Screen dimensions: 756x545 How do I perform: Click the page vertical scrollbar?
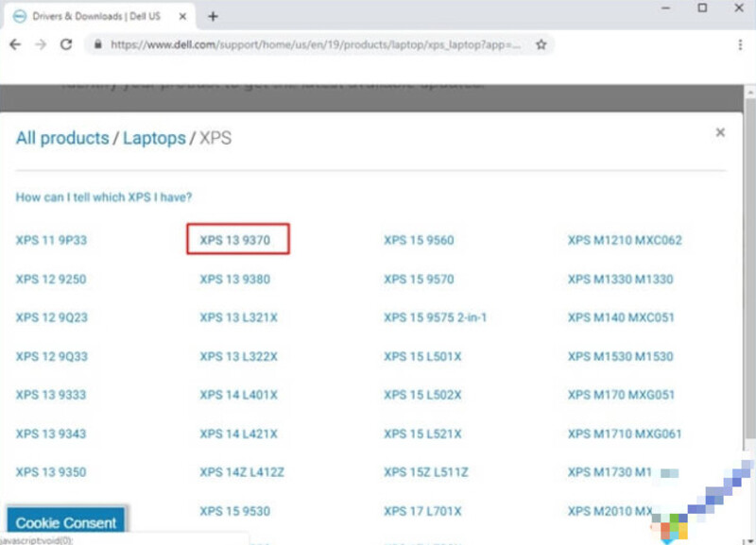click(749, 270)
